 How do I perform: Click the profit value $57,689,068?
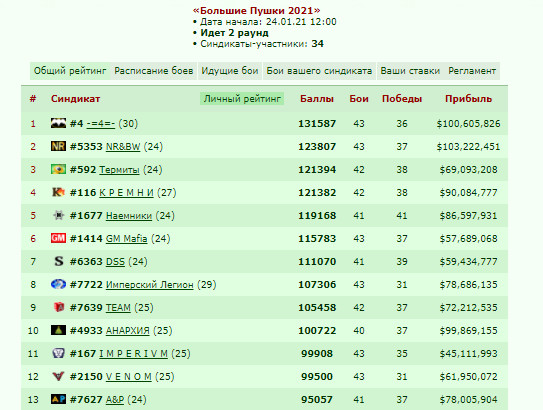point(469,239)
